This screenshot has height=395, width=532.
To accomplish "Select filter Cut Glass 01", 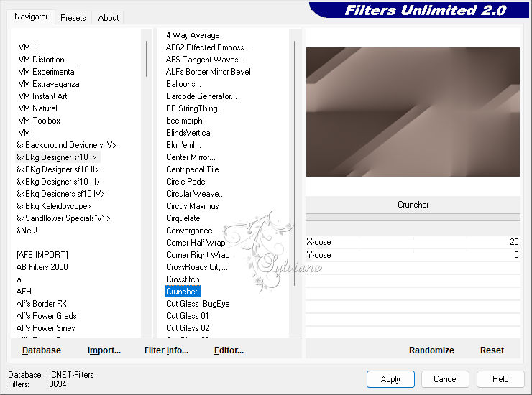I will pyautogui.click(x=188, y=316).
